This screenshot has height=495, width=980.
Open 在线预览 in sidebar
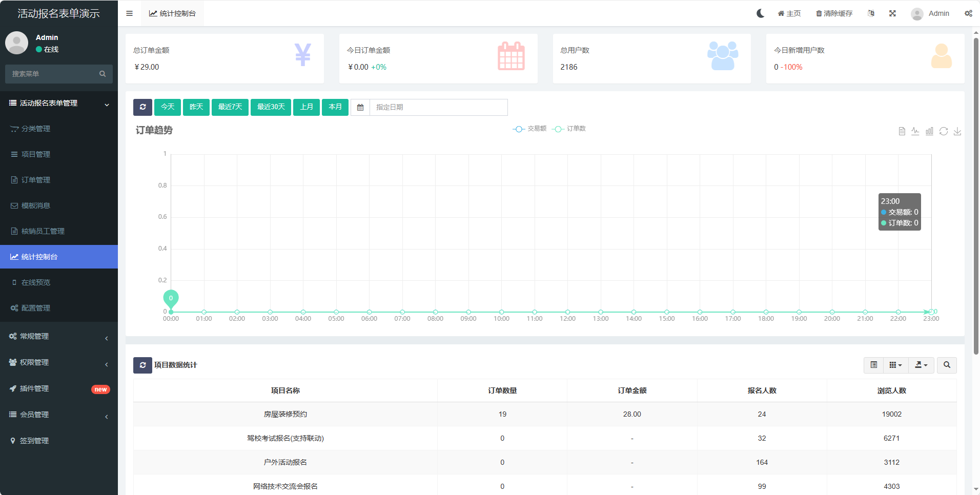pos(59,282)
